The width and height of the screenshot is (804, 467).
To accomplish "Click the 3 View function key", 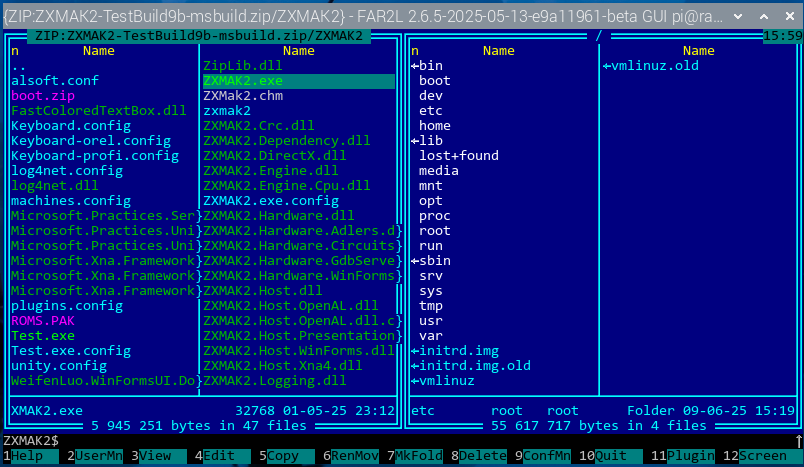I will (x=159, y=456).
